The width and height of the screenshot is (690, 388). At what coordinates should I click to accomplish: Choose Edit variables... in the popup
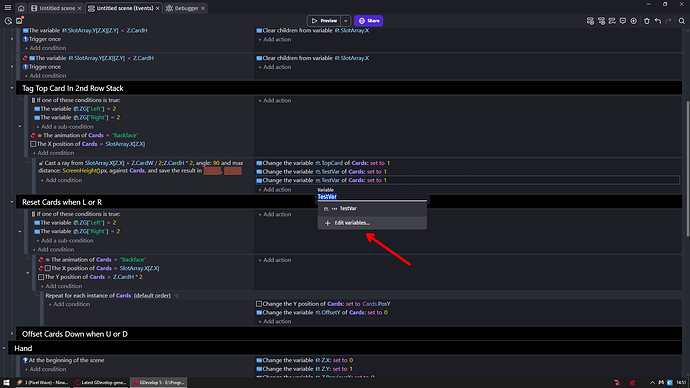(x=372, y=223)
